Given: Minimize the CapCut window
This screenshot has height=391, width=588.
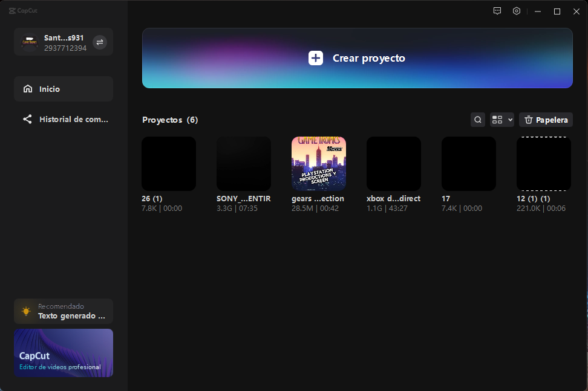Looking at the screenshot, I should coord(538,11).
